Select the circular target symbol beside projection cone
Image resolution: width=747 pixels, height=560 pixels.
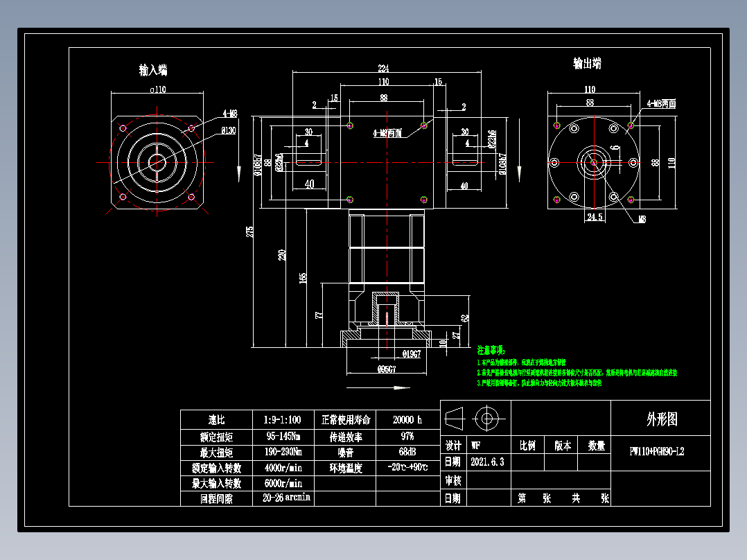[489, 418]
